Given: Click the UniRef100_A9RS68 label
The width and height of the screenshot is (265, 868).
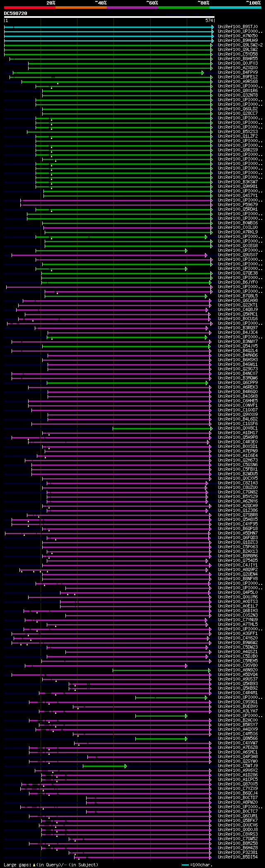Looking at the screenshot, I should 238,82.
